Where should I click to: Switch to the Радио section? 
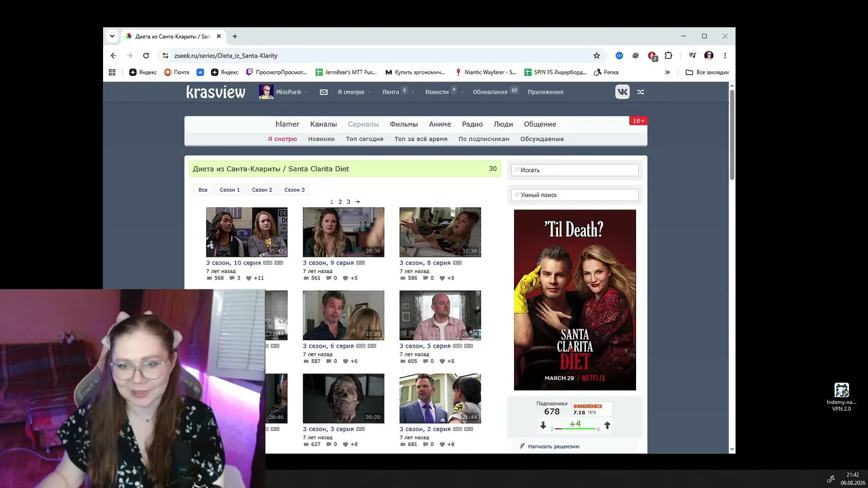[473, 124]
